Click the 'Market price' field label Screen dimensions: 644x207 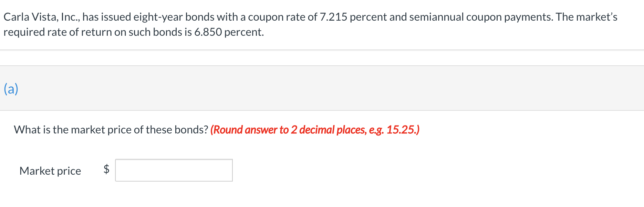[x=50, y=171]
